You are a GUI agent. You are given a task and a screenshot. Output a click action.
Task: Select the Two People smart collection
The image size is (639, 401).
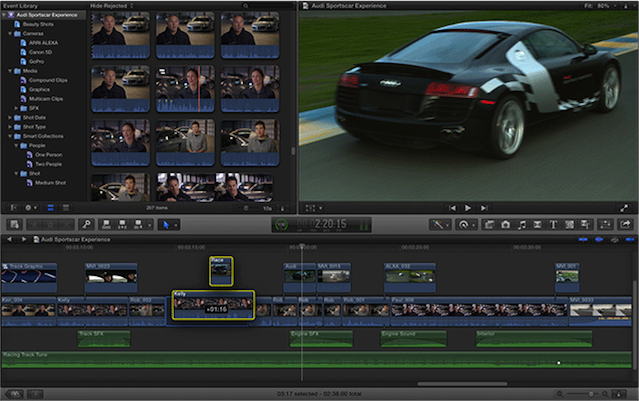tap(48, 164)
